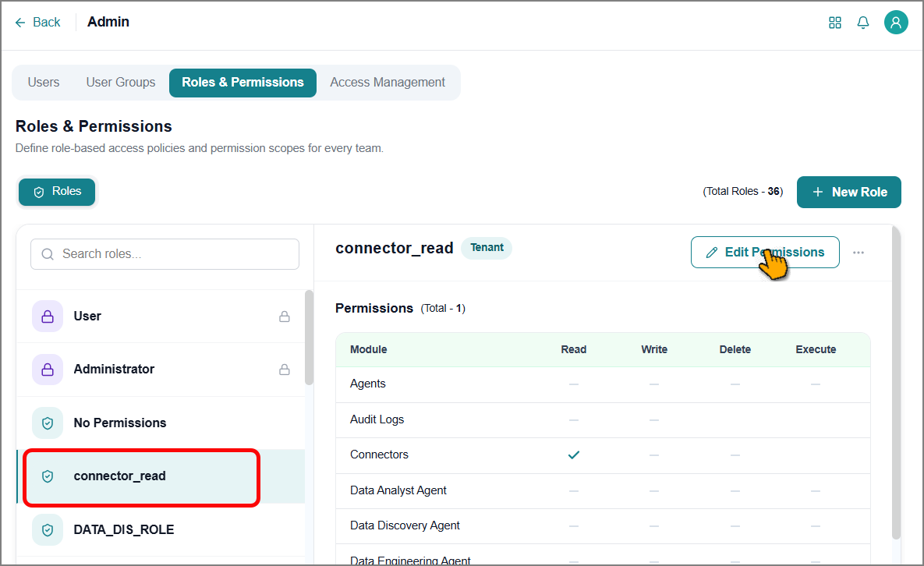The width and height of the screenshot is (924, 566).
Task: Click the Execute column header
Action: pyautogui.click(x=816, y=349)
